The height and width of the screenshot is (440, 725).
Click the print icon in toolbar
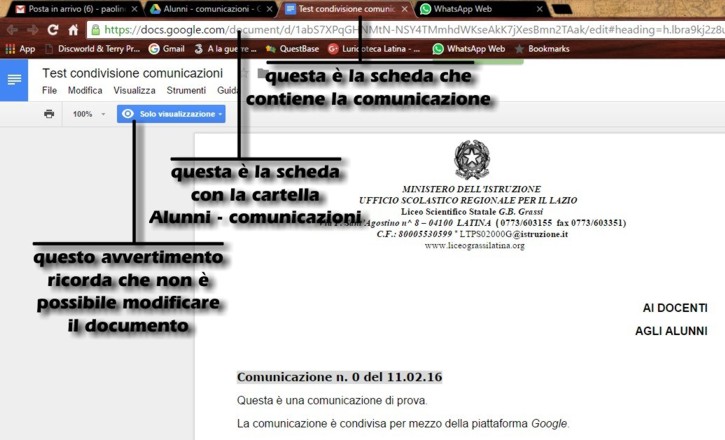49,114
